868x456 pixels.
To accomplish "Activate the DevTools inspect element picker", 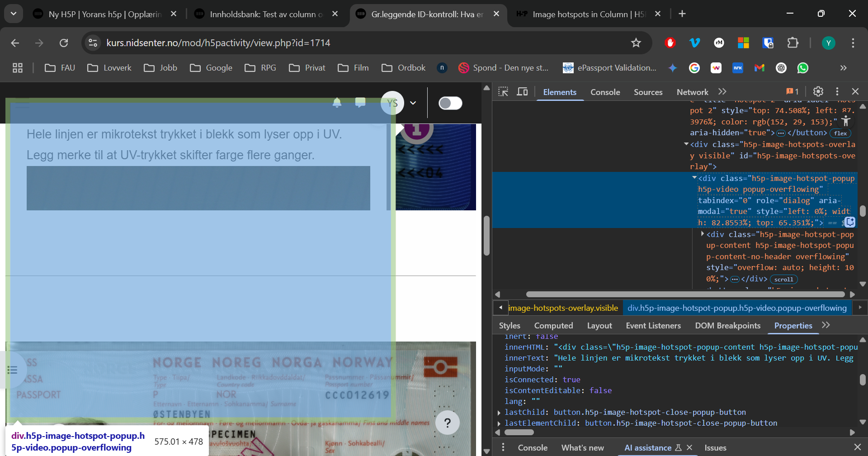I will [503, 92].
